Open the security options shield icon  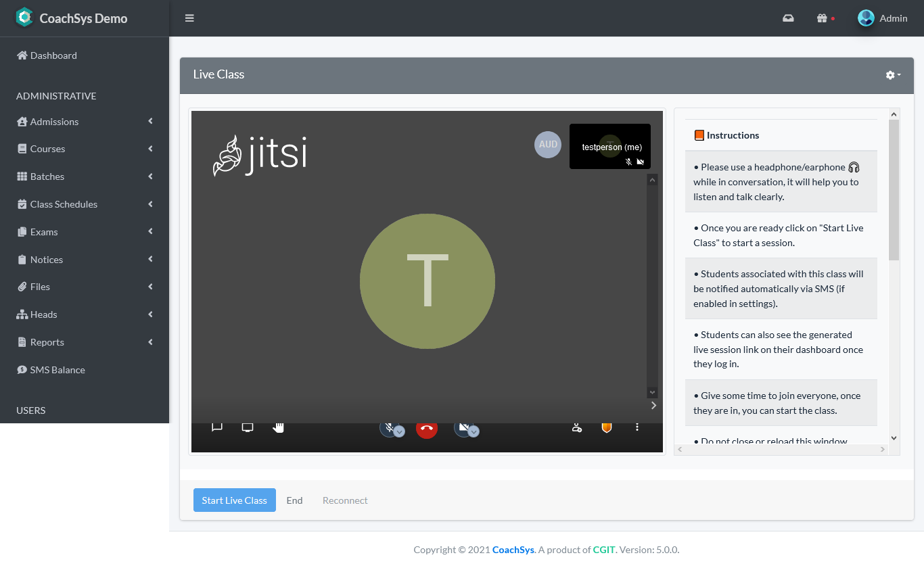pyautogui.click(x=607, y=427)
